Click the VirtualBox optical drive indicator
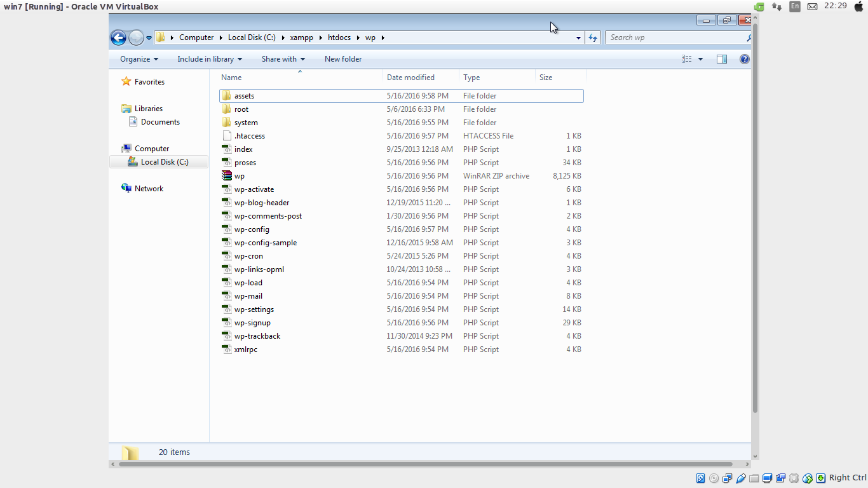 click(x=714, y=478)
